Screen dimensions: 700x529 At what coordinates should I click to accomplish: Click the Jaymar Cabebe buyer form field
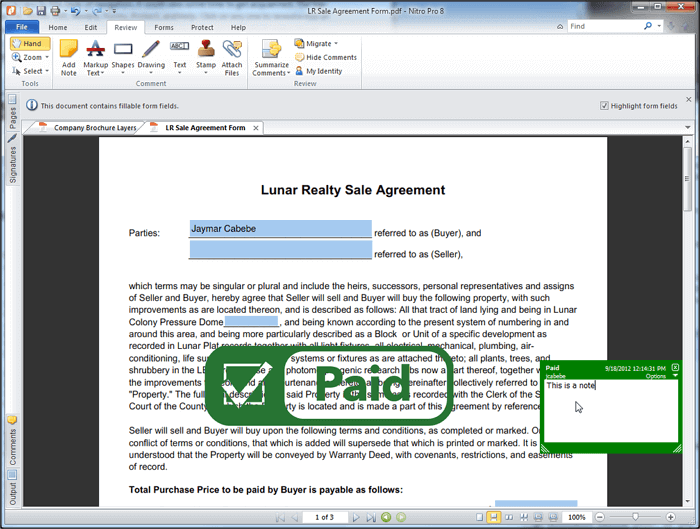[280, 229]
